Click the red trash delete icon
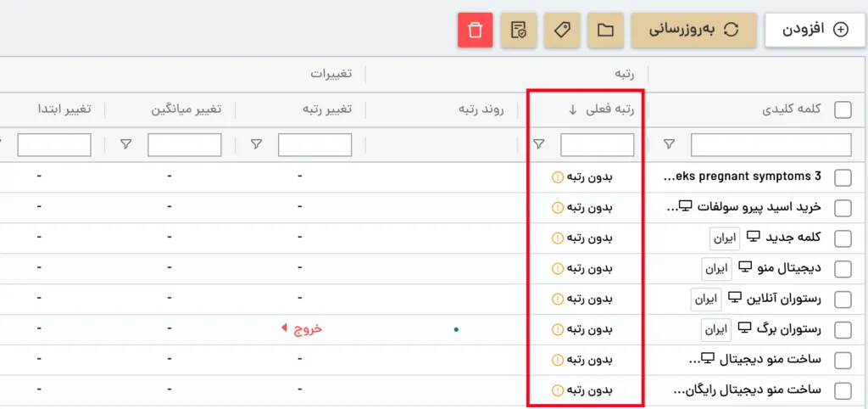This screenshot has width=868, height=409. pyautogui.click(x=475, y=30)
